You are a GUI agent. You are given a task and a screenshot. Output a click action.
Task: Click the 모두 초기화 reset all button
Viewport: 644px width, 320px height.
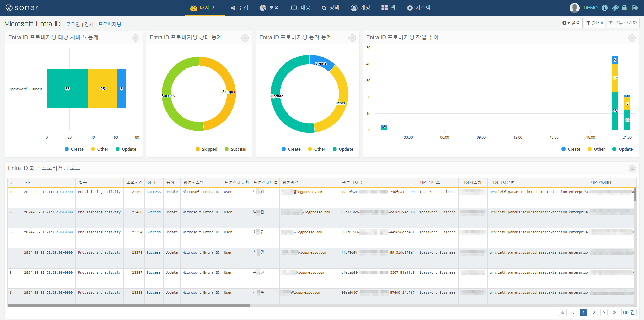(x=623, y=23)
